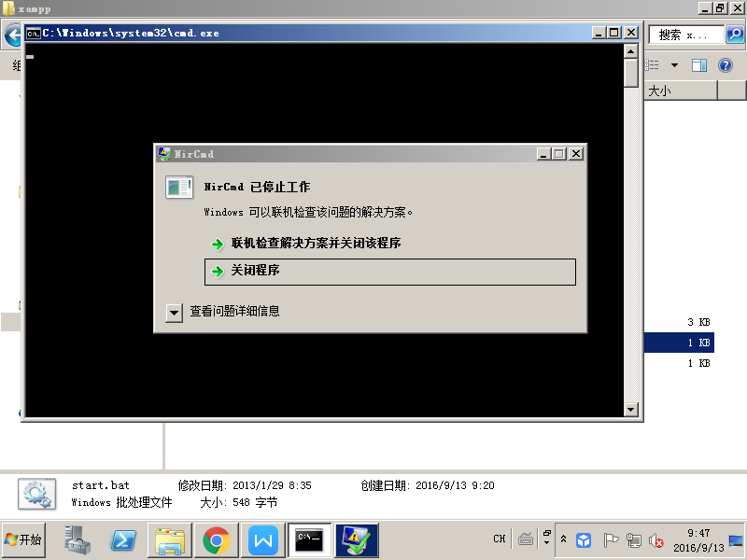Click the 548 字节 size value in details pane
Image resolution: width=747 pixels, height=560 pixels.
255,502
